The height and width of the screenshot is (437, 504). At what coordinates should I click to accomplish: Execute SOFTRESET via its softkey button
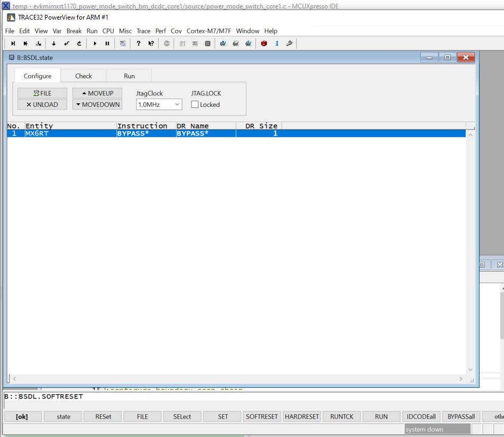(x=261, y=416)
